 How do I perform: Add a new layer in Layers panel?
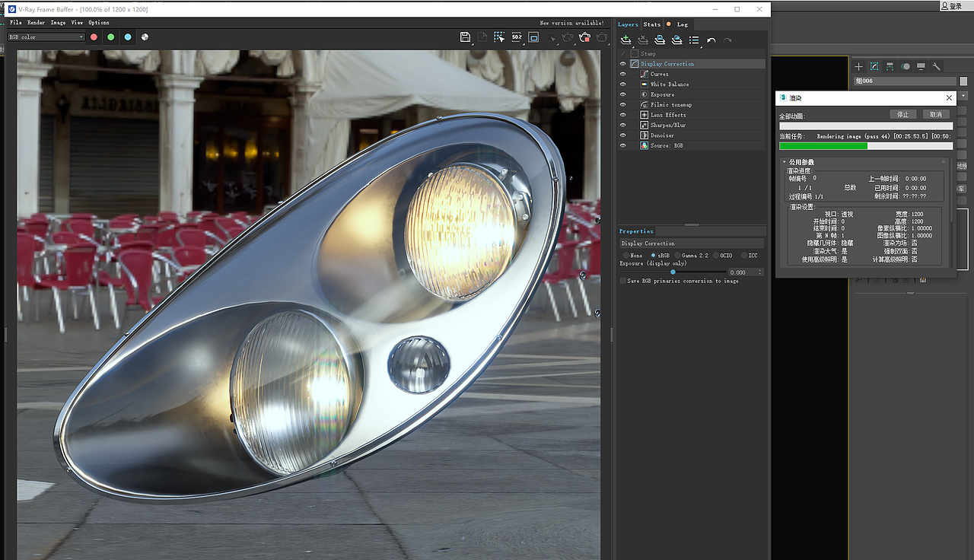pyautogui.click(x=626, y=40)
